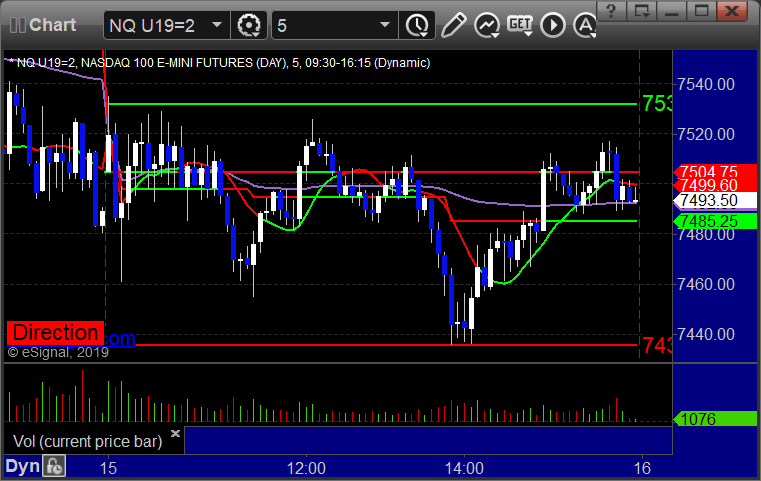Click the GET studies icon

coord(520,25)
